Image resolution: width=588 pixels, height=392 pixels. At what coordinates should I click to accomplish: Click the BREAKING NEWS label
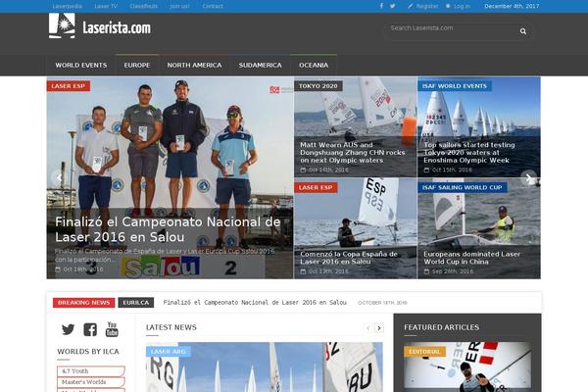[83, 303]
